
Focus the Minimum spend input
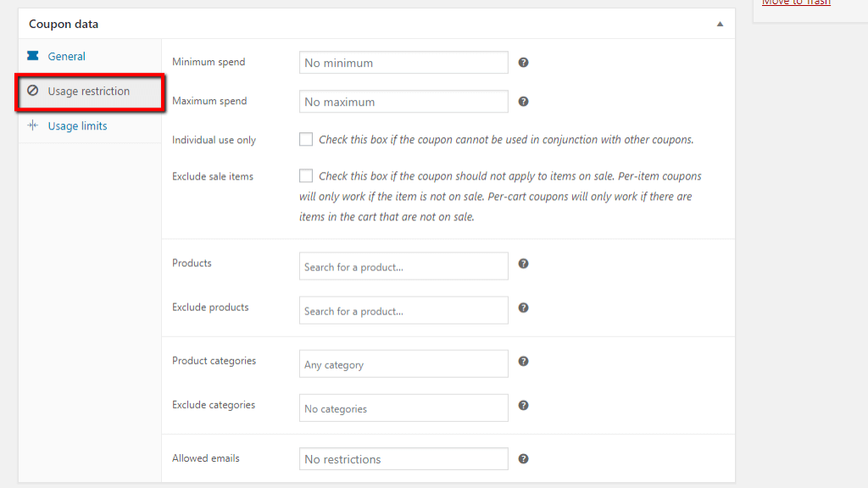[403, 63]
